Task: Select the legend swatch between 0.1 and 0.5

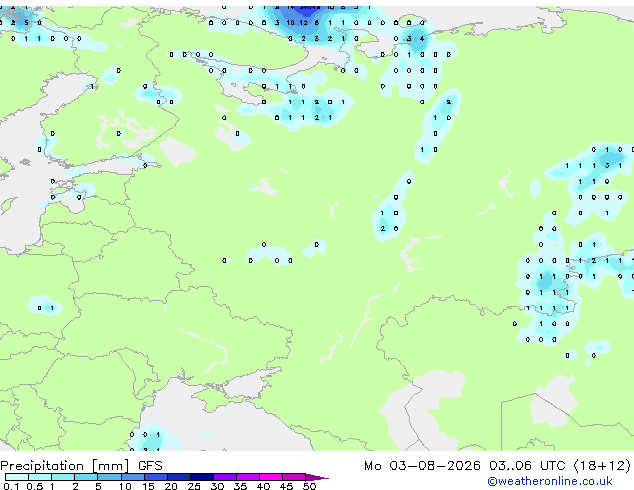Action: coord(17,477)
